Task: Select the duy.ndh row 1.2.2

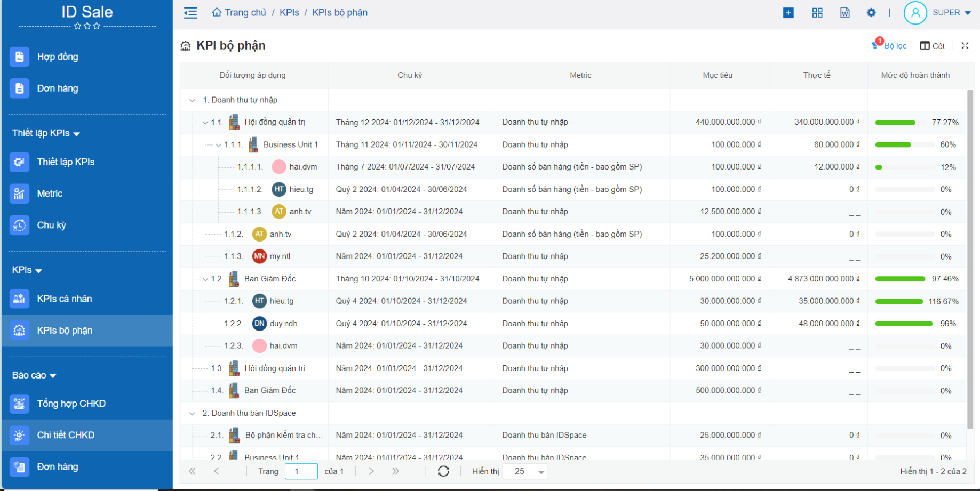Action: [573, 324]
